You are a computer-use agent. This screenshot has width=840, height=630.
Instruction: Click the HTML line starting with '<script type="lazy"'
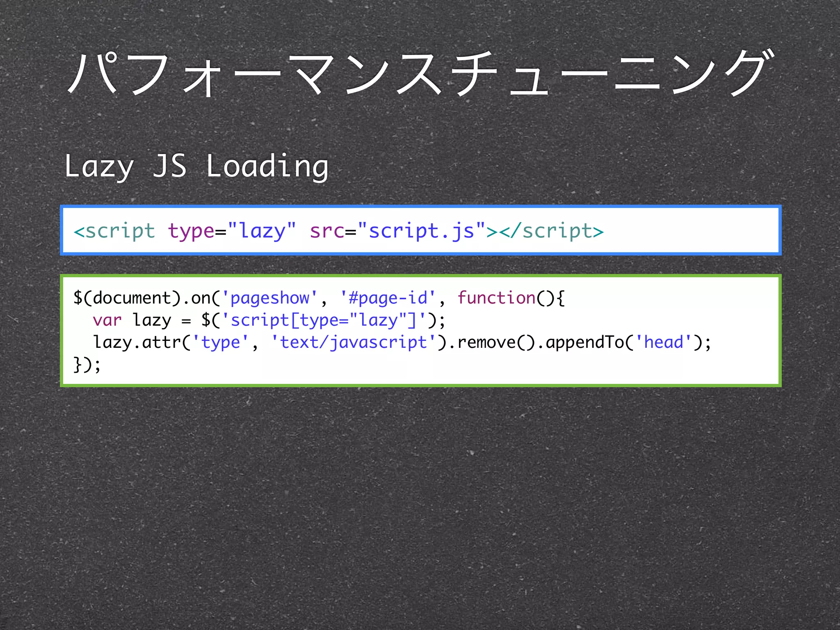(x=339, y=231)
